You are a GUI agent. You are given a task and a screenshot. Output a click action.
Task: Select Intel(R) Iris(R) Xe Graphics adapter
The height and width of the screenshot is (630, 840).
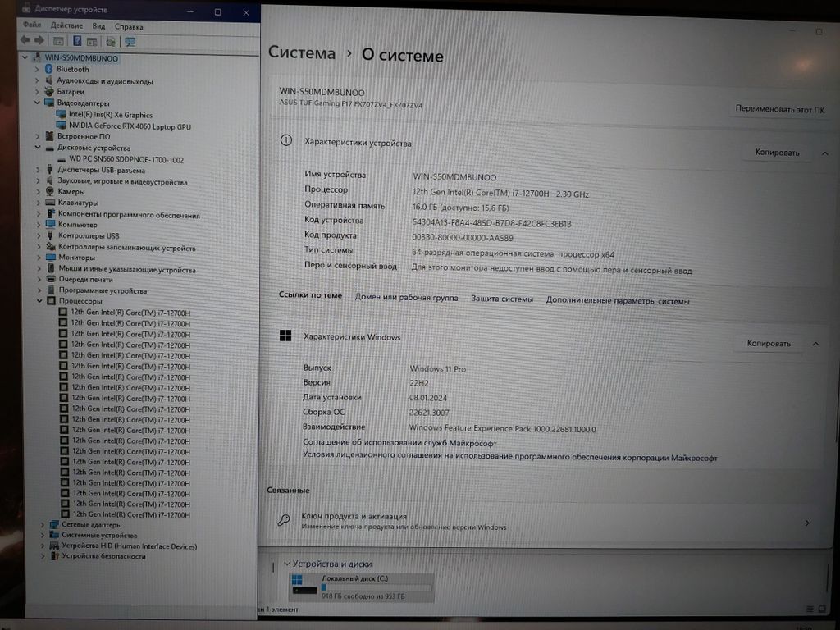[111, 115]
